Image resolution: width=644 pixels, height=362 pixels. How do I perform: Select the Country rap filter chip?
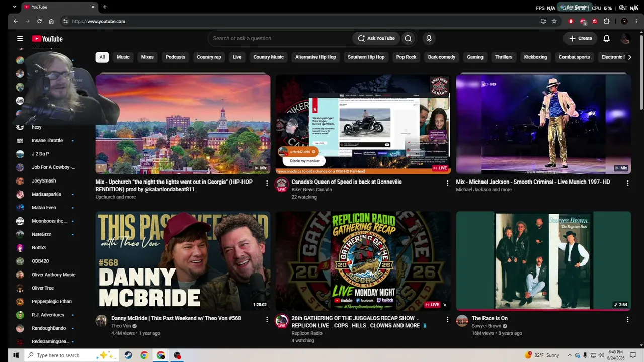point(209,57)
